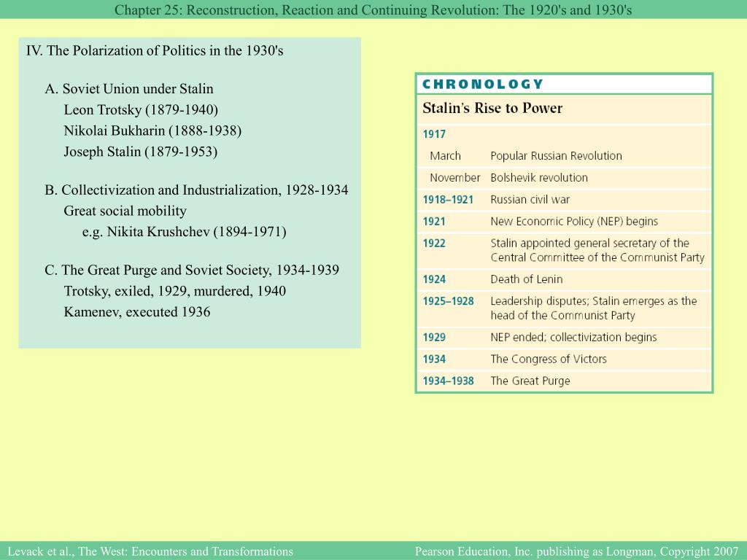Select 'Stalin's Rise to Power' table title

point(492,108)
